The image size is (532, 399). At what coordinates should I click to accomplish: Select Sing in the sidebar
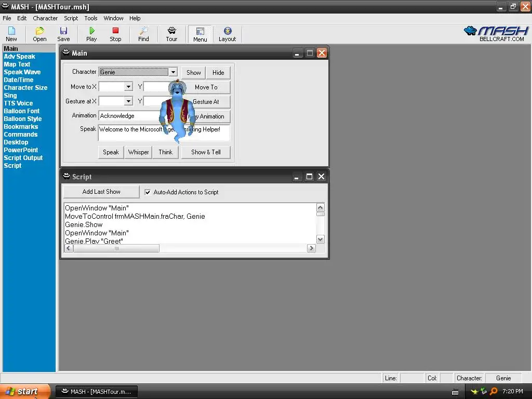point(10,96)
